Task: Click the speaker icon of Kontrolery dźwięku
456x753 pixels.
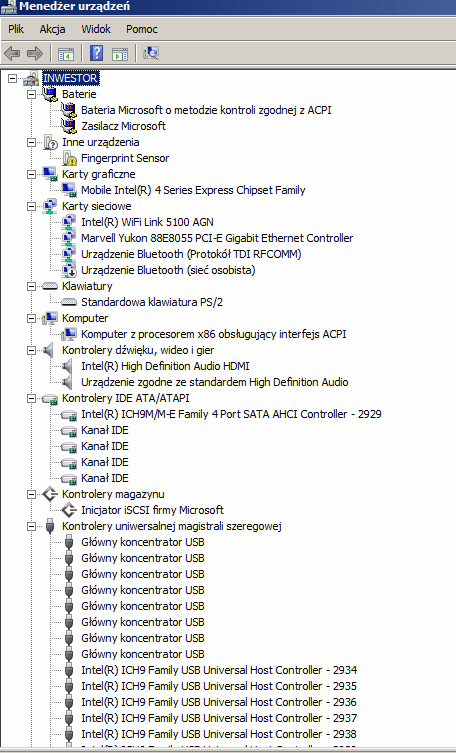Action: (48, 350)
